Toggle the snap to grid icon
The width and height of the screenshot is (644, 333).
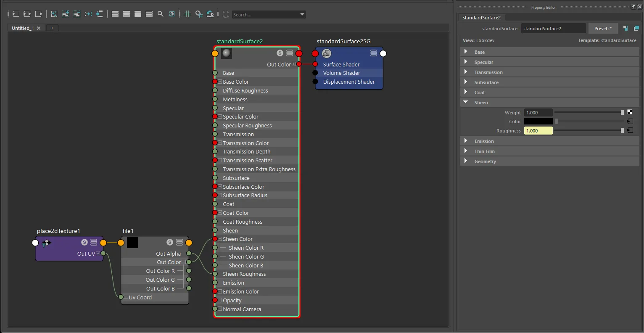point(199,14)
